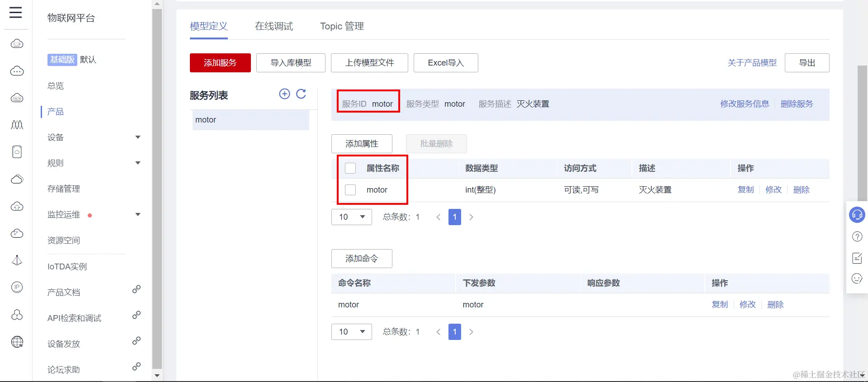Click 删除 in the motor property row
868x382 pixels.
801,190
